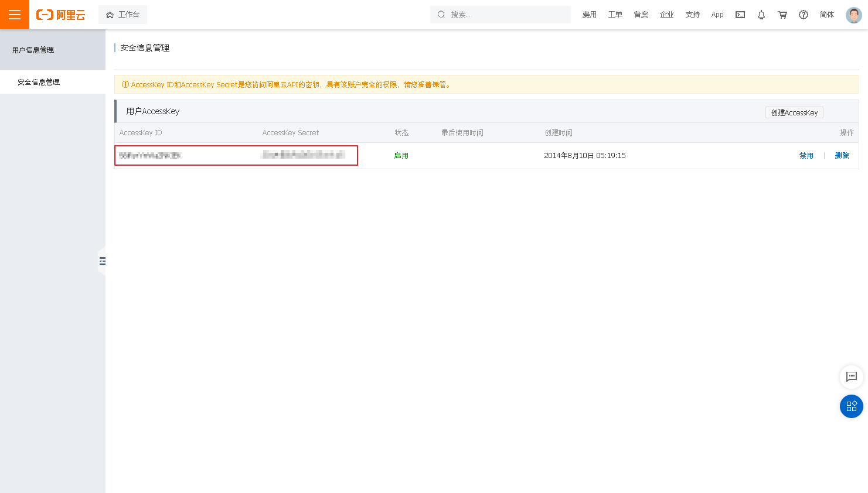Click the help question mark icon
The image size is (868, 493).
[x=804, y=15]
